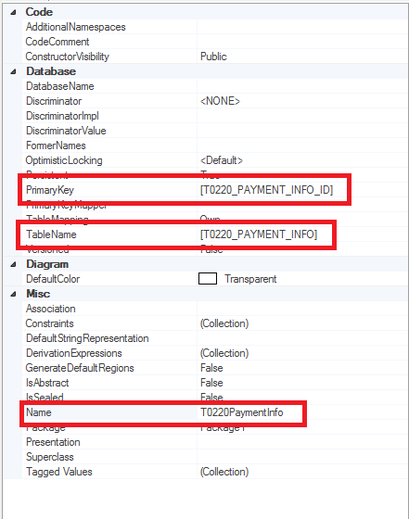Open the OptimisticLocking <Default> value
Image resolution: width=409 pixels, height=519 pixels.
click(221, 160)
